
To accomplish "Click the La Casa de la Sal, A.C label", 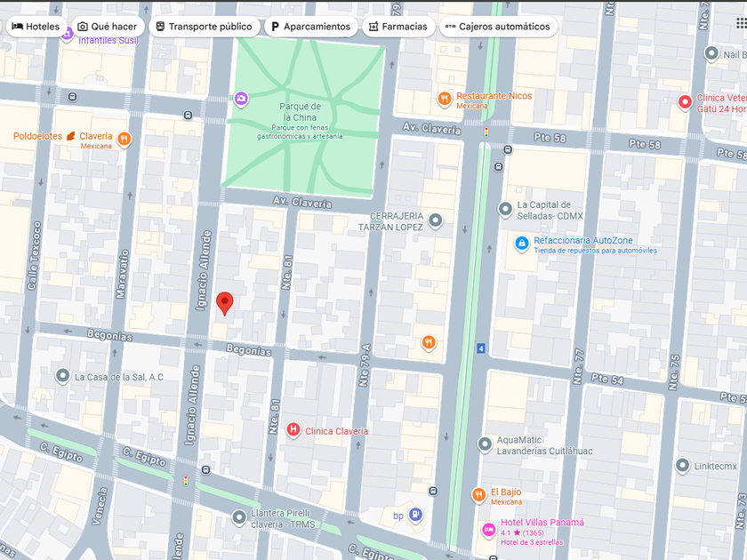I will pyautogui.click(x=119, y=377).
